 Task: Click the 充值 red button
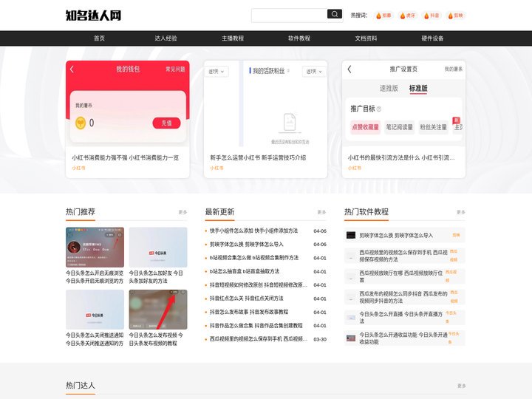[166, 123]
